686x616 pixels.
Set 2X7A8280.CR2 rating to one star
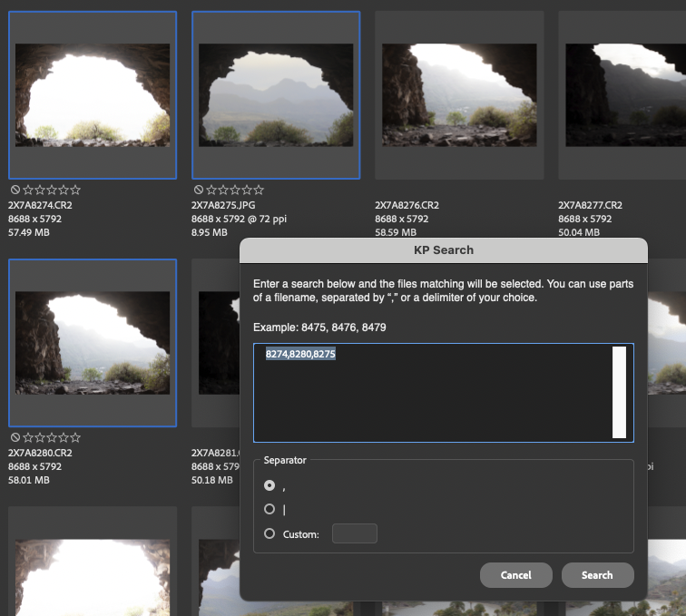(x=28, y=437)
